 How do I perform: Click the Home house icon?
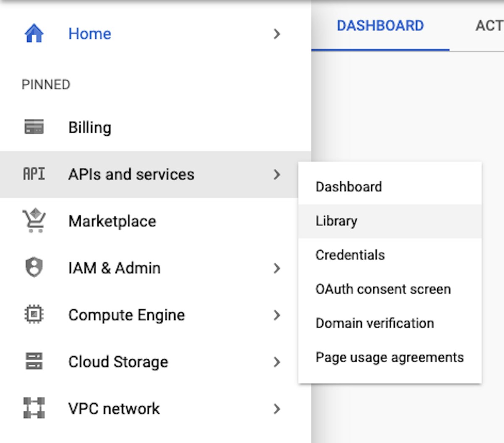(x=34, y=34)
